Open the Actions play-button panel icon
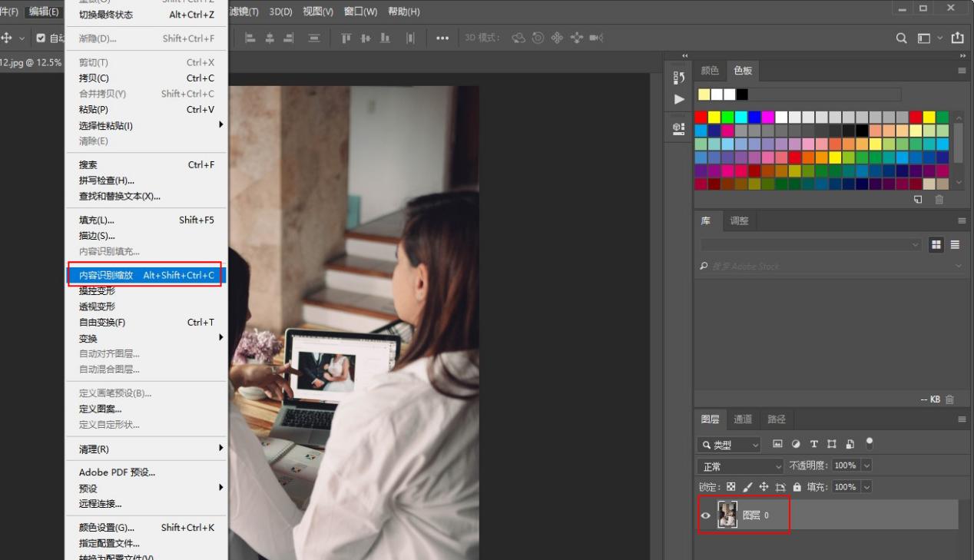Image resolution: width=974 pixels, height=560 pixels. (x=679, y=99)
